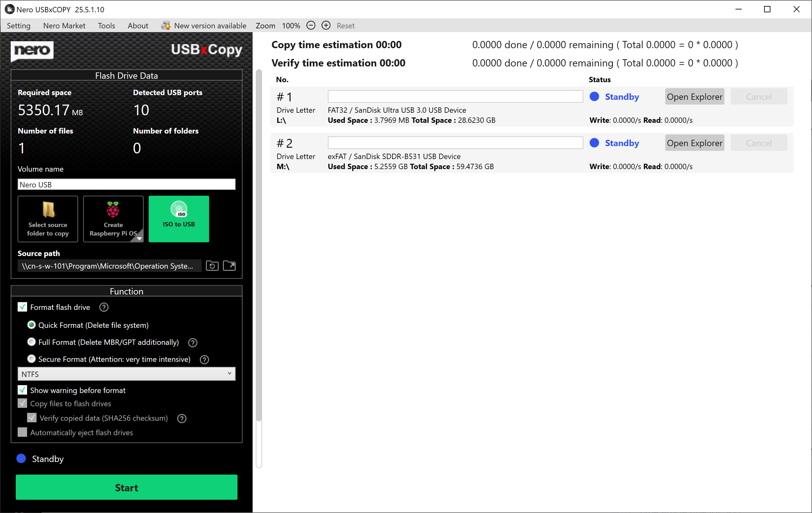Click help icon beside Format flash drive
Image resolution: width=812 pixels, height=513 pixels.
pyautogui.click(x=104, y=307)
